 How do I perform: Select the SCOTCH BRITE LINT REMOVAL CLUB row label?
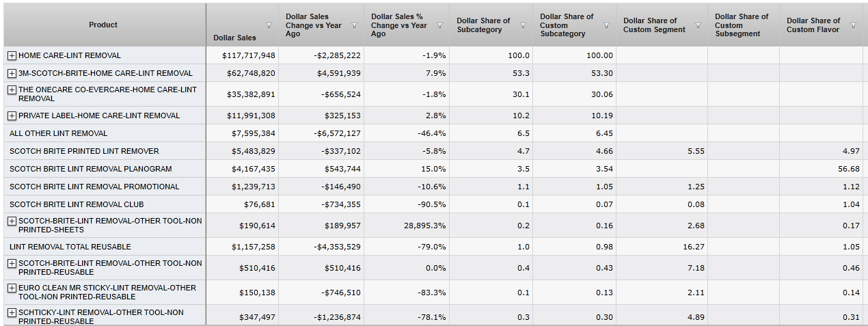77,204
